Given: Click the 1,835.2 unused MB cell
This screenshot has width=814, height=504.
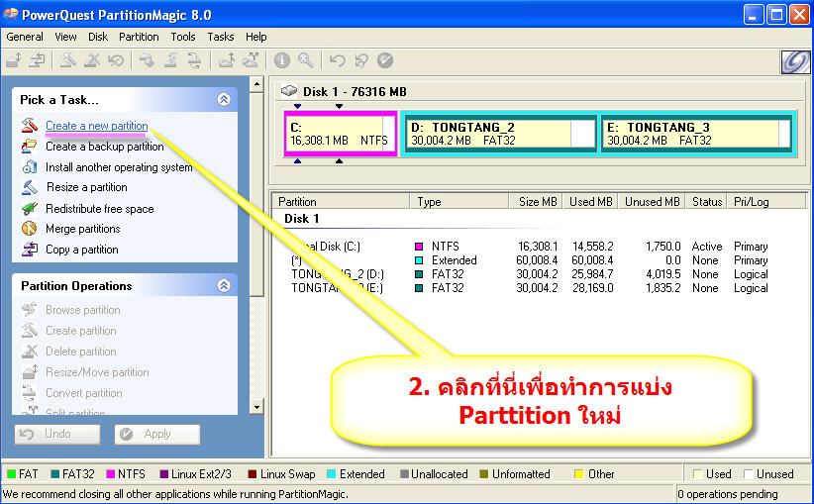Looking at the screenshot, I should point(662,288).
